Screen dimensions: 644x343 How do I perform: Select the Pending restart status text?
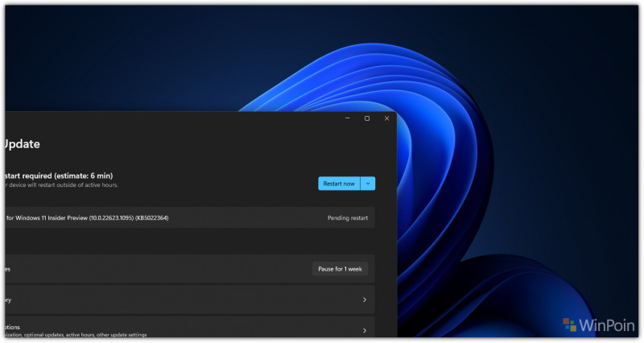[348, 218]
